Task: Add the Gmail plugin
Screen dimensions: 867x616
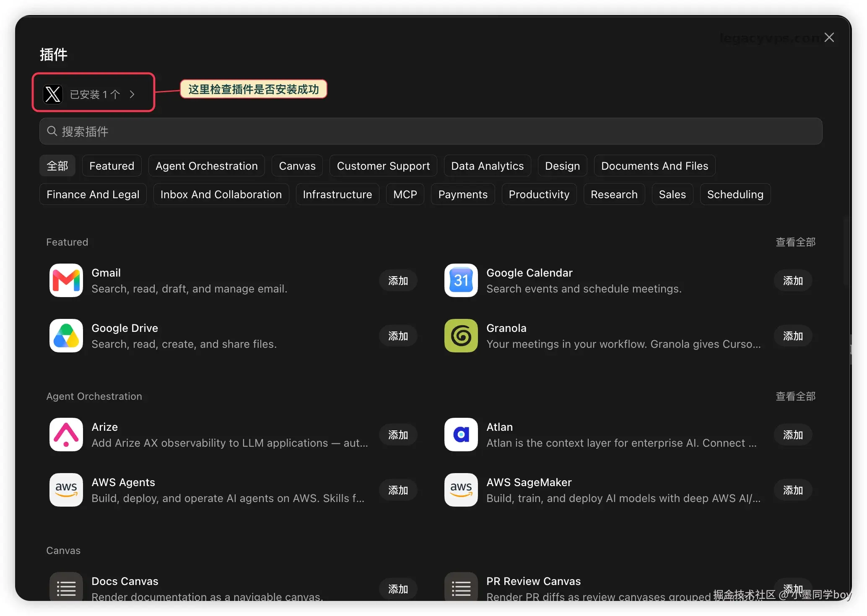Action: pos(398,280)
